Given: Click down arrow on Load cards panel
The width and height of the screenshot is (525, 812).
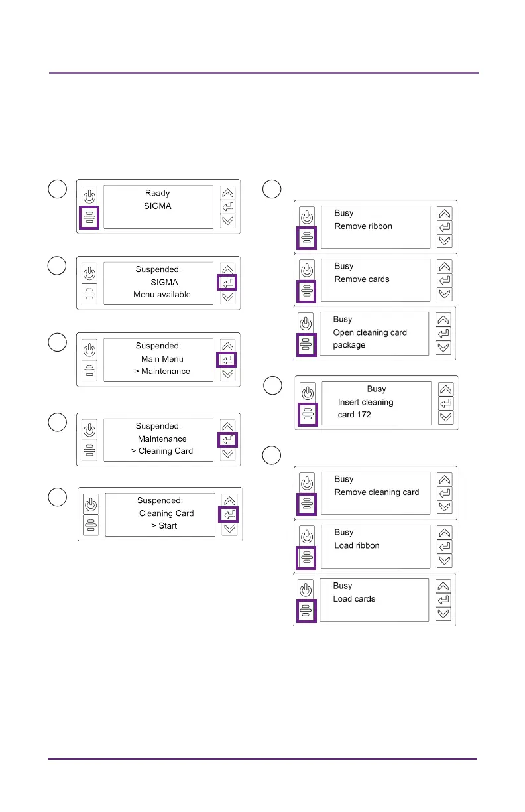Looking at the screenshot, I should tap(443, 614).
